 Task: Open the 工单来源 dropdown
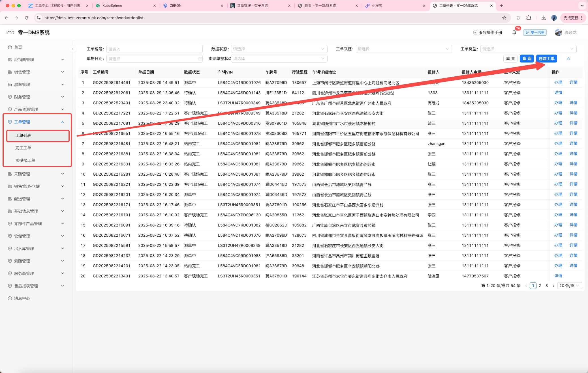pyautogui.click(x=404, y=49)
